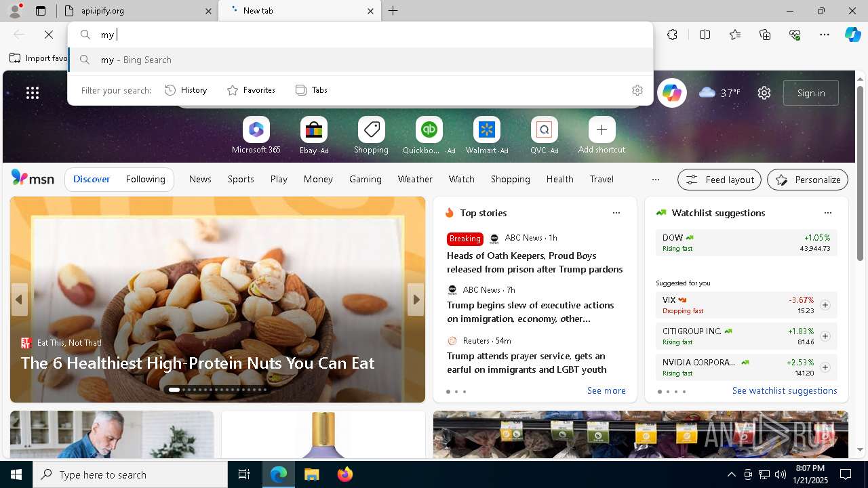Open the Money category

[318, 179]
